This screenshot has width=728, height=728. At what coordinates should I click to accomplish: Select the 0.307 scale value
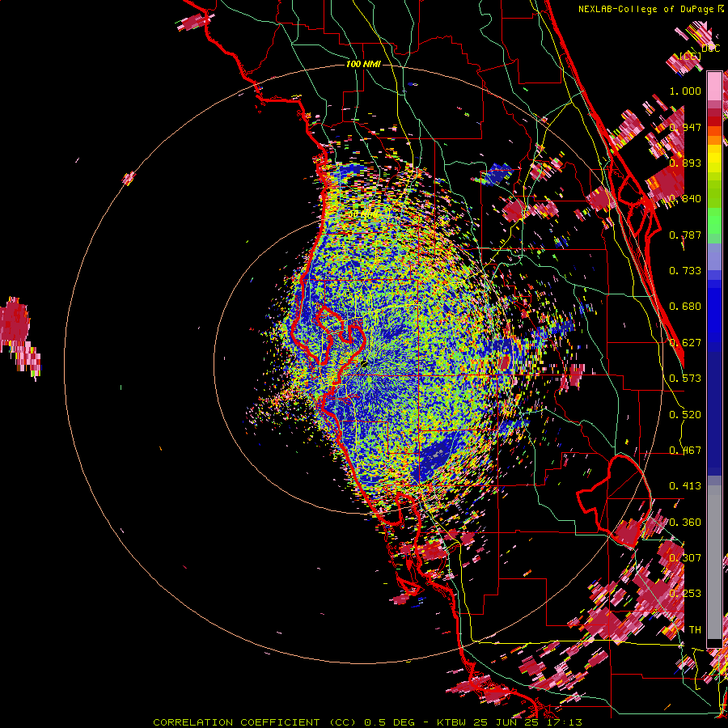point(685,558)
